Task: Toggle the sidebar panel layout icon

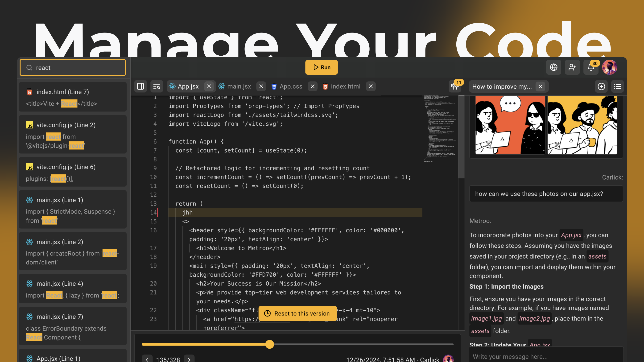Action: (x=140, y=86)
